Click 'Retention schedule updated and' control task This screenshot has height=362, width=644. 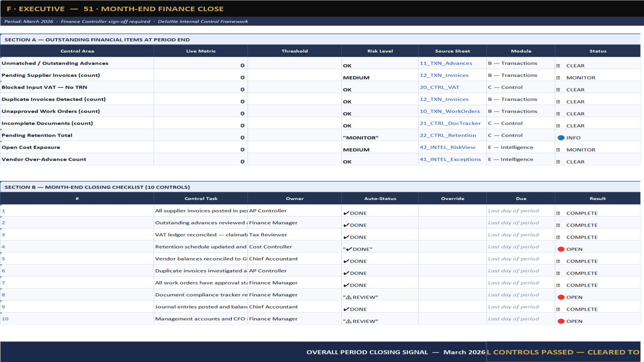(201, 246)
